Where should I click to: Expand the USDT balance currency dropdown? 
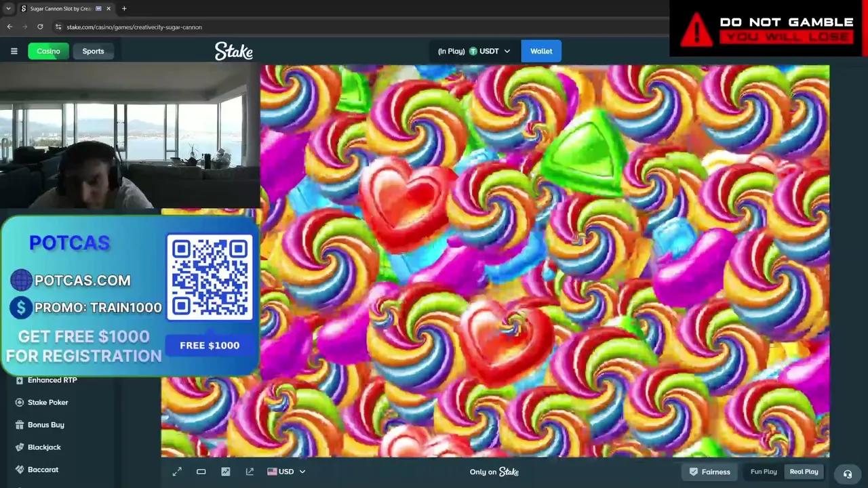507,52
